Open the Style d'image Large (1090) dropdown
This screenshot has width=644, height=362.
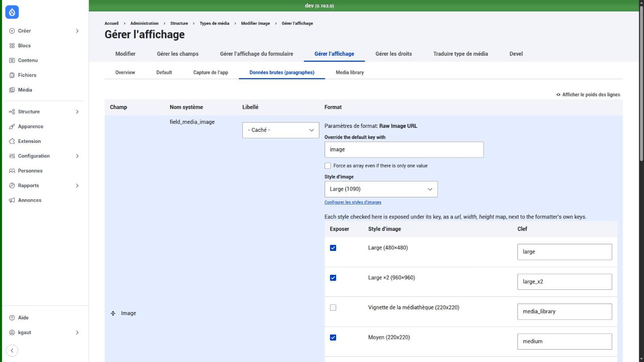[x=381, y=189]
